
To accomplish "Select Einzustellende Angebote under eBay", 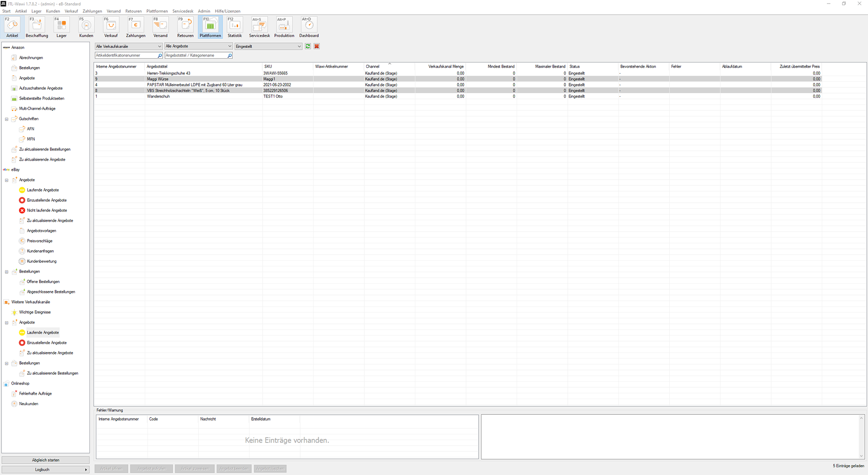I will pos(47,200).
